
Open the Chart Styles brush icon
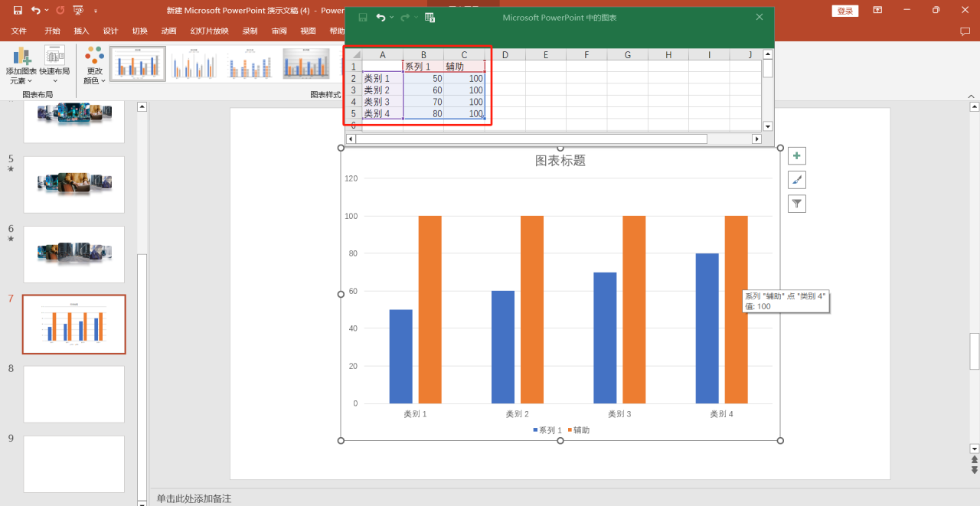click(796, 179)
